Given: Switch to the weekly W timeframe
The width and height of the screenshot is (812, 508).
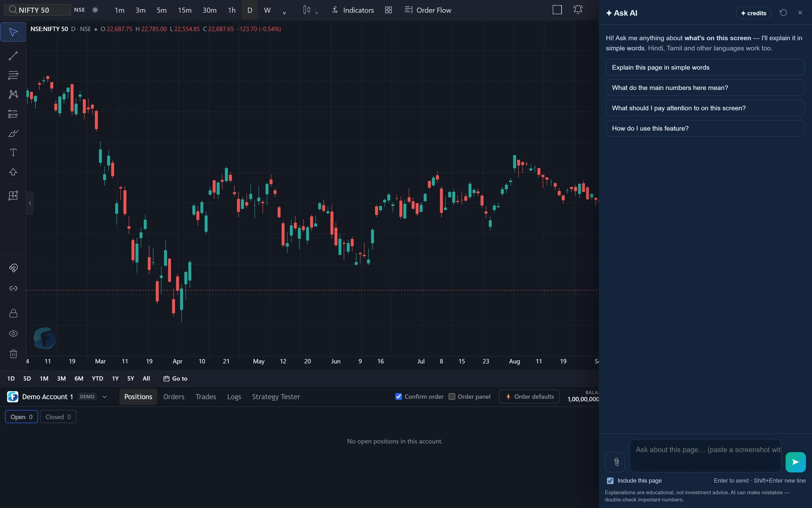Looking at the screenshot, I should (x=267, y=10).
